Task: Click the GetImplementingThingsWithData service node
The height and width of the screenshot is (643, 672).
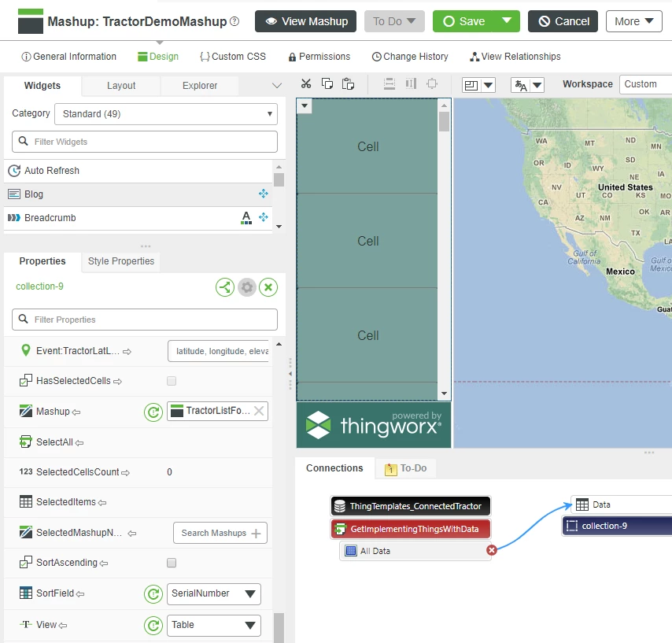Action: click(411, 529)
